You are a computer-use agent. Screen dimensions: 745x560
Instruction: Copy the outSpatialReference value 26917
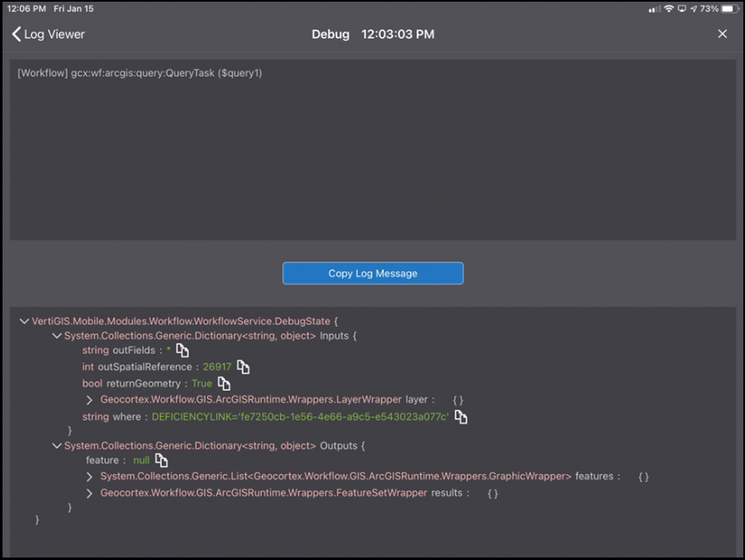[243, 367]
